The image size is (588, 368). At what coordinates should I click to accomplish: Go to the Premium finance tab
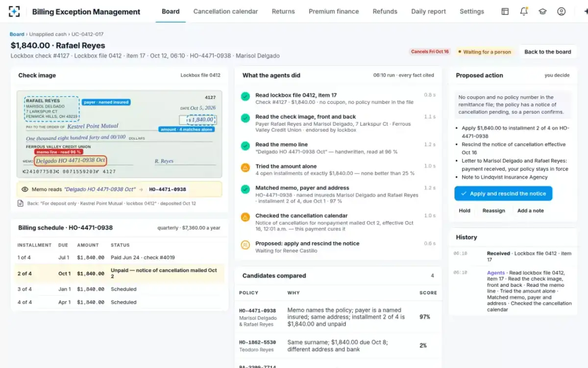coord(334,11)
